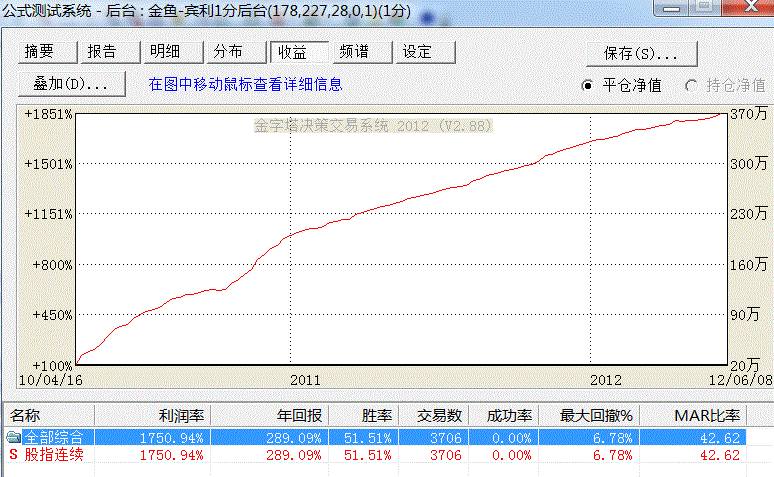
Task: Select the 持仓净值 radio button
Action: [691, 85]
